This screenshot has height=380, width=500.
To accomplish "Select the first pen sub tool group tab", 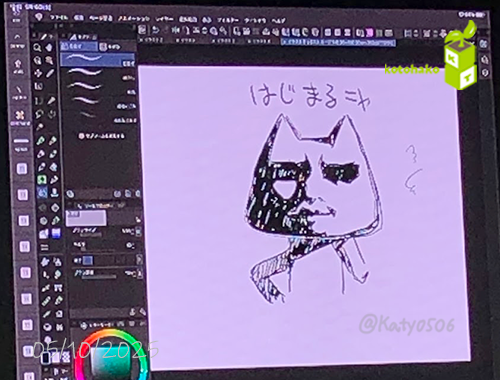I will click(79, 46).
